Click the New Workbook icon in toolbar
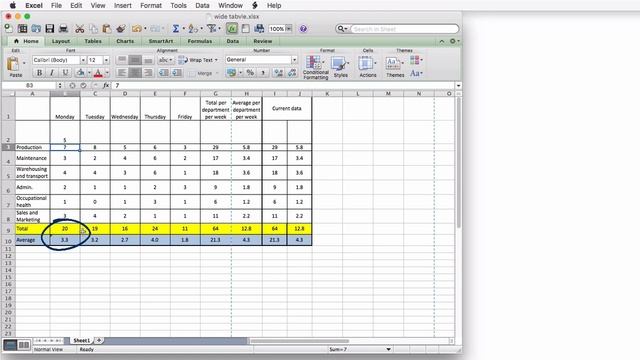 pos(9,28)
